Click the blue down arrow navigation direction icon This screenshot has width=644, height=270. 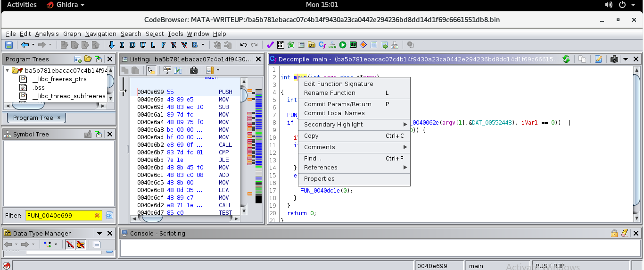[x=112, y=45]
